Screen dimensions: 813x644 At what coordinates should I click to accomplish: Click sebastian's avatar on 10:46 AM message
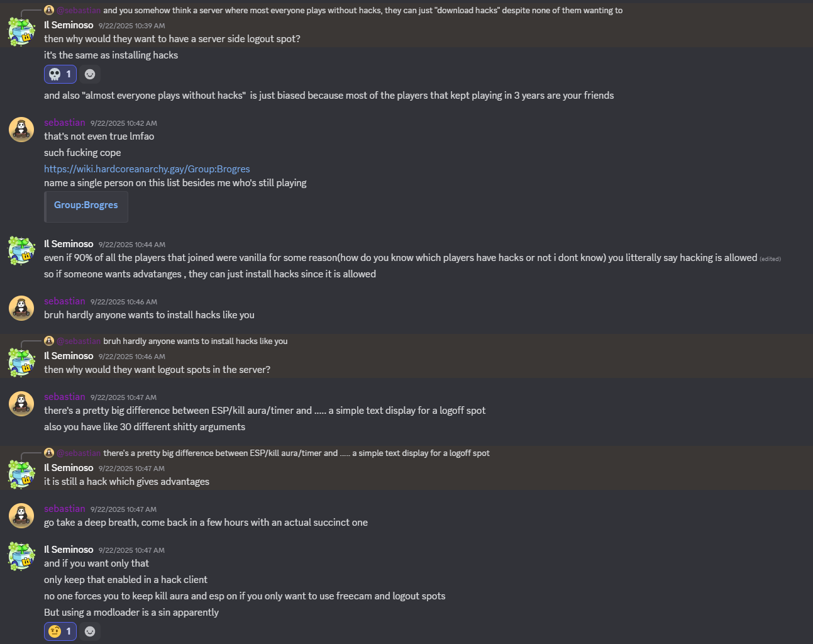pyautogui.click(x=21, y=308)
